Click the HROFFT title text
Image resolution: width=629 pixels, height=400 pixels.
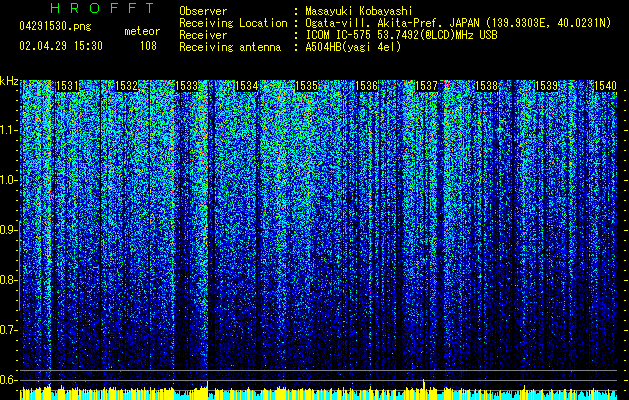102,8
